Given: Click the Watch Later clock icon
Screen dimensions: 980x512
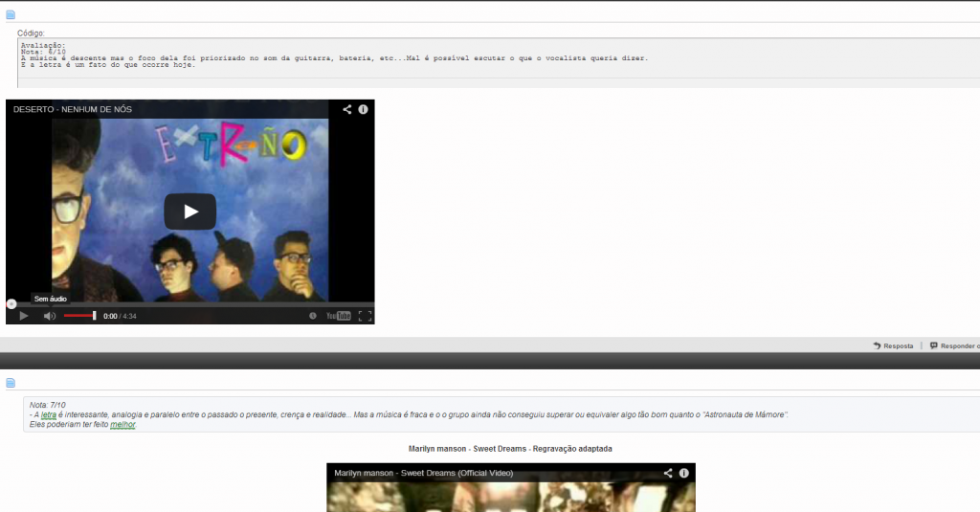Looking at the screenshot, I should [312, 316].
